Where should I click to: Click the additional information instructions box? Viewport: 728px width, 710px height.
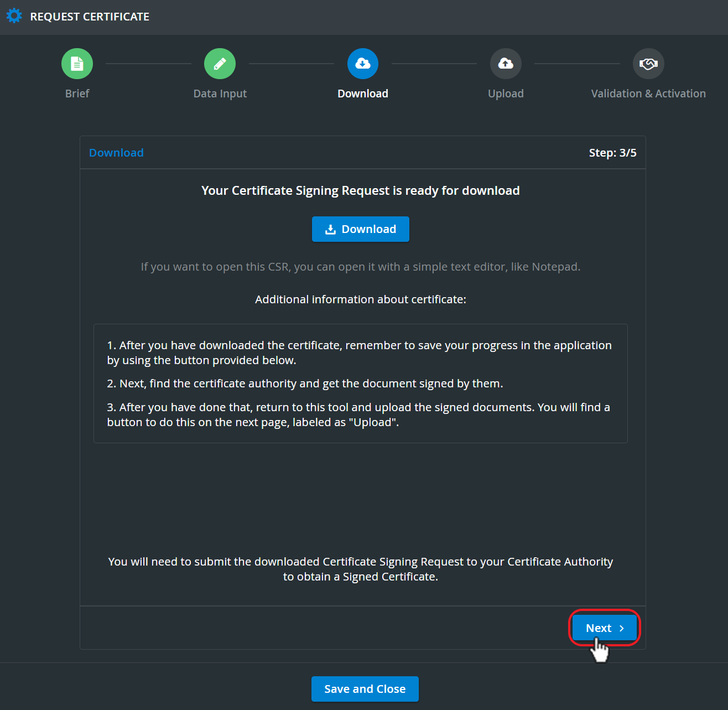pyautogui.click(x=361, y=383)
